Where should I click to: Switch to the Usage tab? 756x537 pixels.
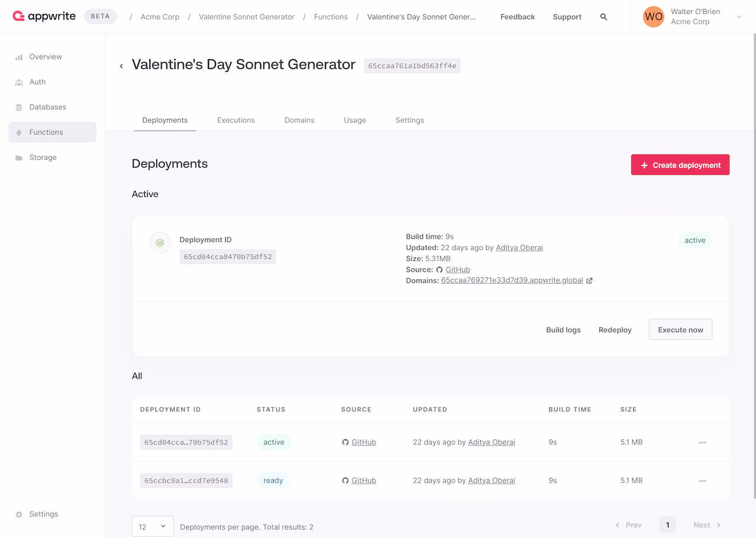click(x=355, y=120)
